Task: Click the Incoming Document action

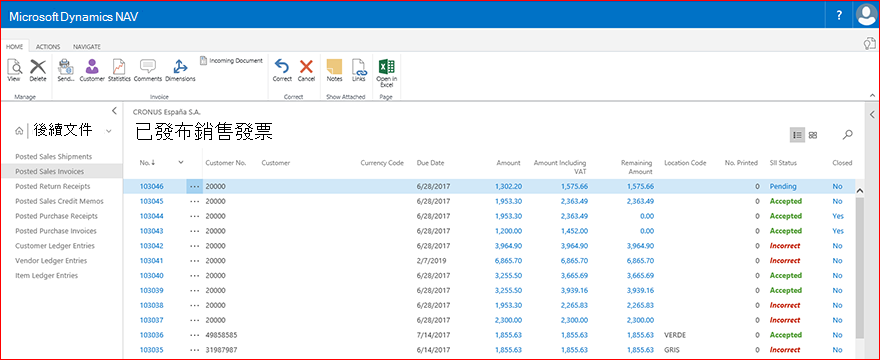Action: (231, 60)
